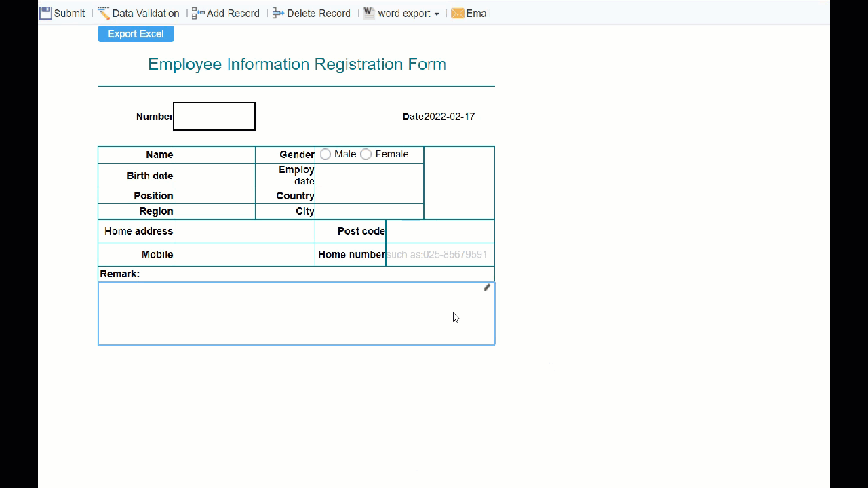Select the Female radio button
868x488 pixels.
pos(366,154)
